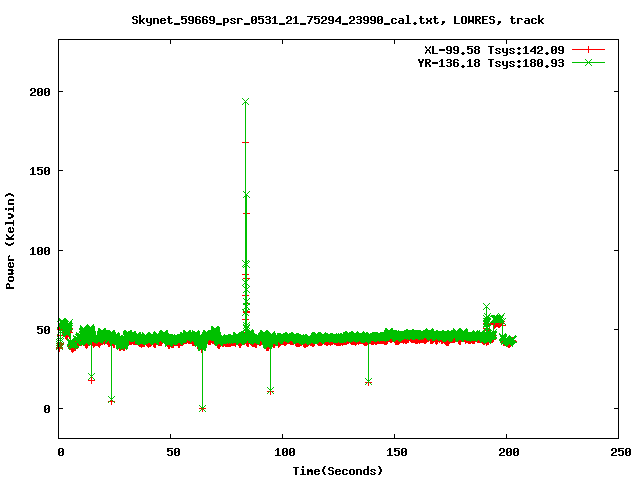Click the 250 tick label on the x-axis
This screenshot has height=480, width=640.
(x=621, y=452)
